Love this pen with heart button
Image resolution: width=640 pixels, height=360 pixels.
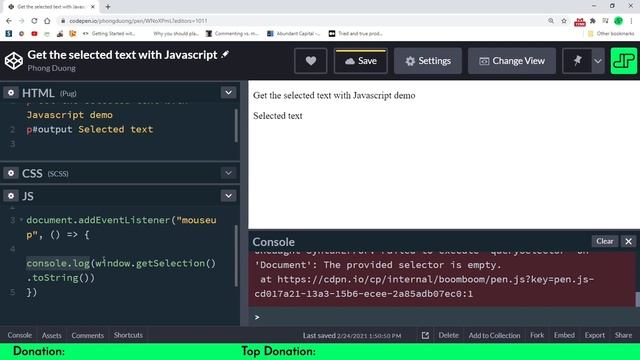tap(311, 61)
